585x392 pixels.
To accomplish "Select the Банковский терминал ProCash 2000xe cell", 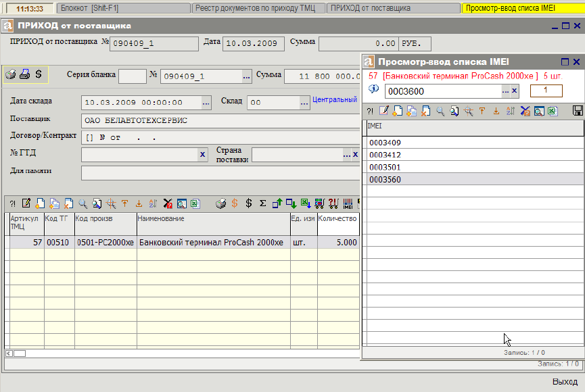I will pyautogui.click(x=214, y=243).
